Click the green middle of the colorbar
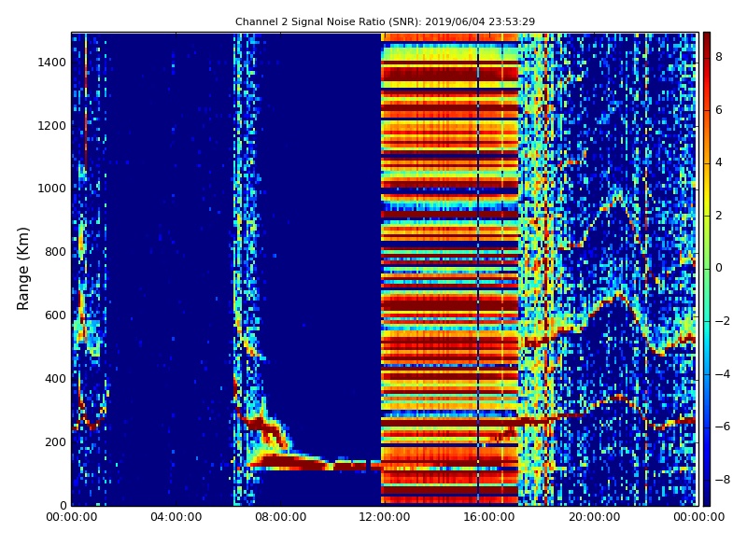 click(707, 269)
